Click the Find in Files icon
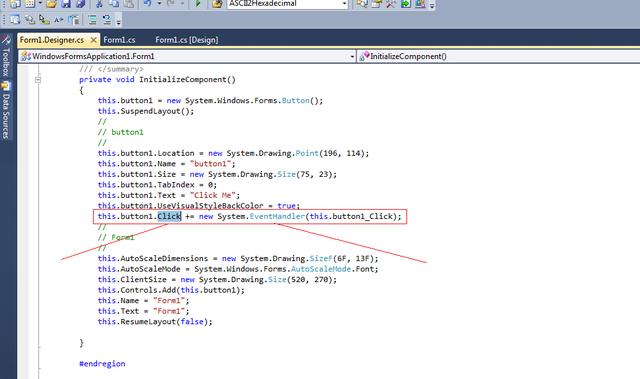Viewport: 640px width, 379px height. tap(218, 4)
